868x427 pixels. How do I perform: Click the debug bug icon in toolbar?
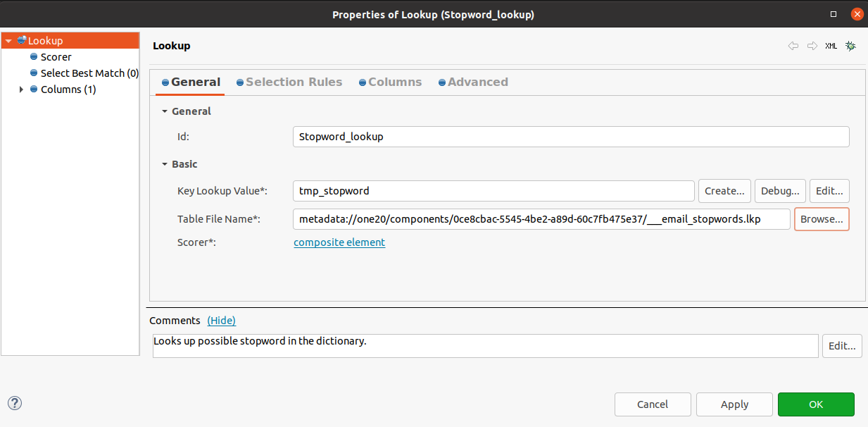coord(850,45)
